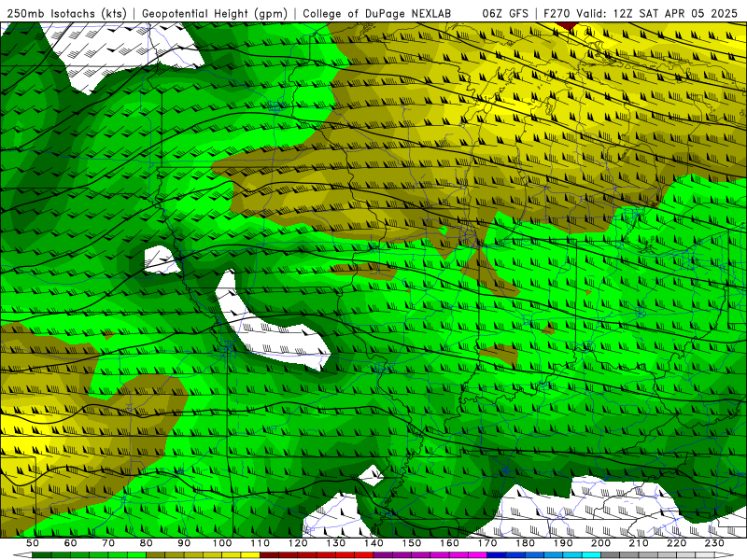Click the '190' value on the color scale
This screenshot has width=747, height=560.
pos(563,543)
